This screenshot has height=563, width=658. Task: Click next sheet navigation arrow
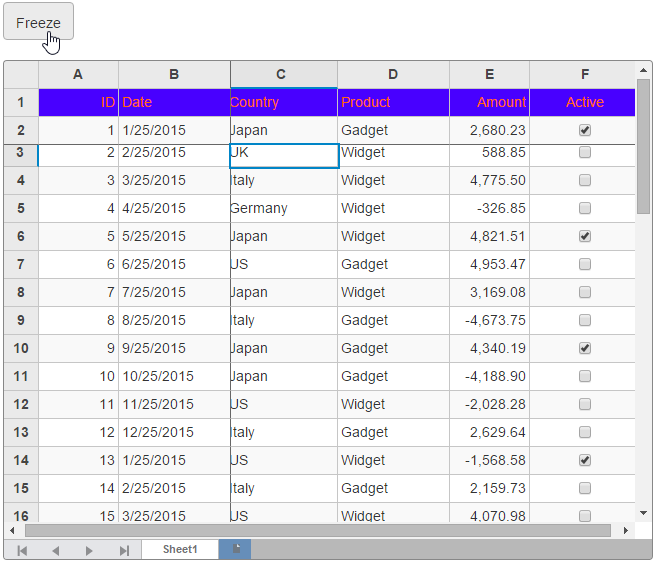point(89,550)
